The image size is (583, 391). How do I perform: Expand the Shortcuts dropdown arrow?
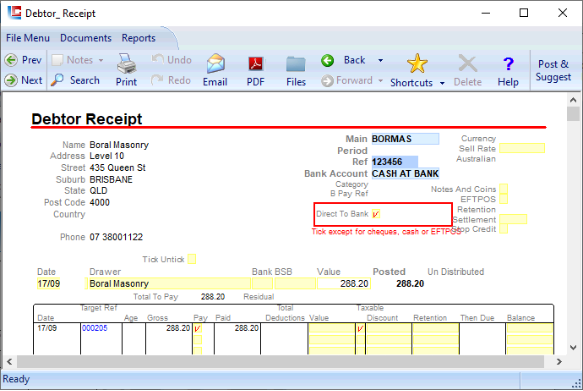[442, 83]
